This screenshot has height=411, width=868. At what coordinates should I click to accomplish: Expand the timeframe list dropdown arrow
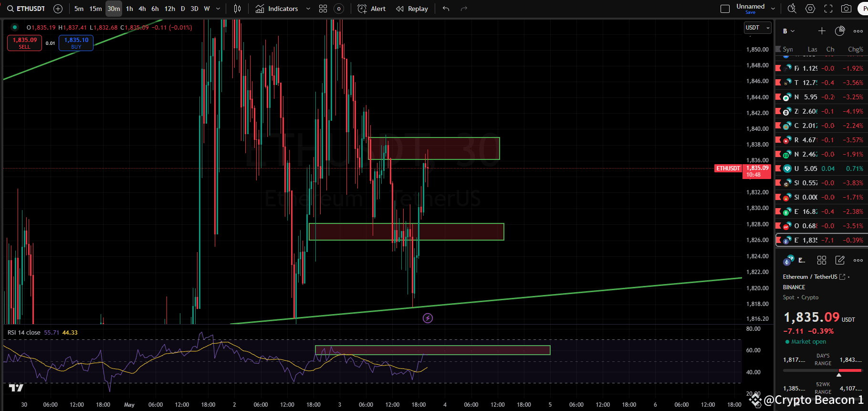pyautogui.click(x=218, y=9)
